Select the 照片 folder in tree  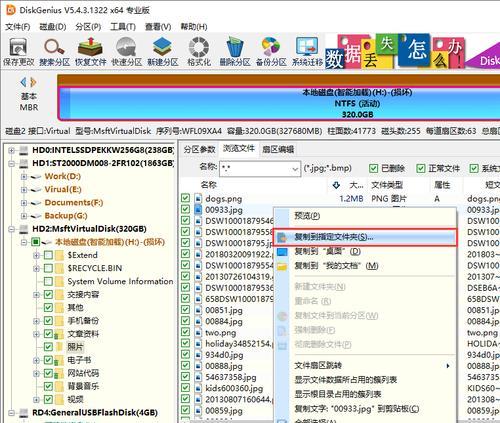coord(75,347)
